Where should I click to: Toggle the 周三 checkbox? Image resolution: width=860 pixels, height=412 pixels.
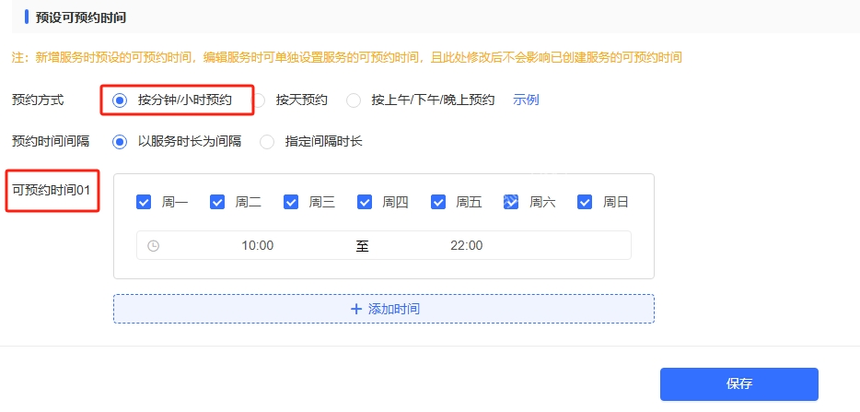[x=291, y=202]
